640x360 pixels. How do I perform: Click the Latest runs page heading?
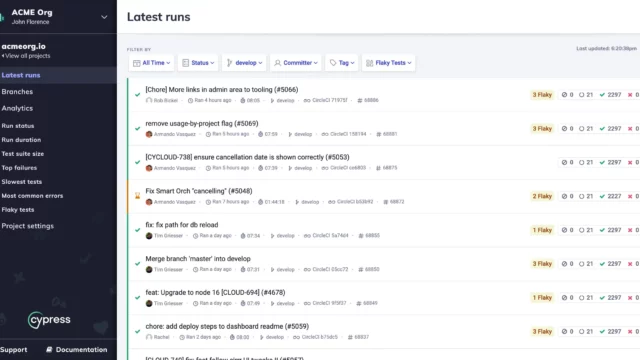pyautogui.click(x=158, y=17)
